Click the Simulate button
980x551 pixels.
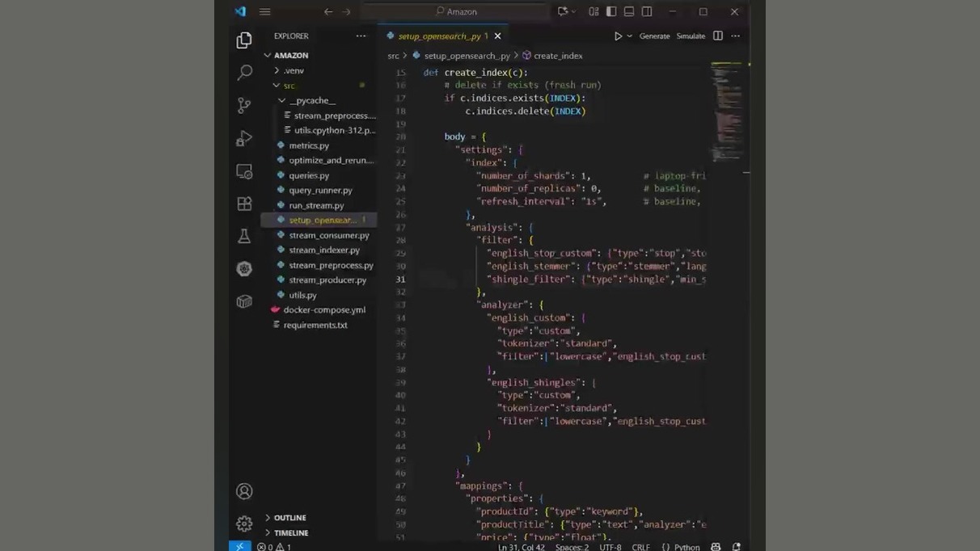[691, 36]
